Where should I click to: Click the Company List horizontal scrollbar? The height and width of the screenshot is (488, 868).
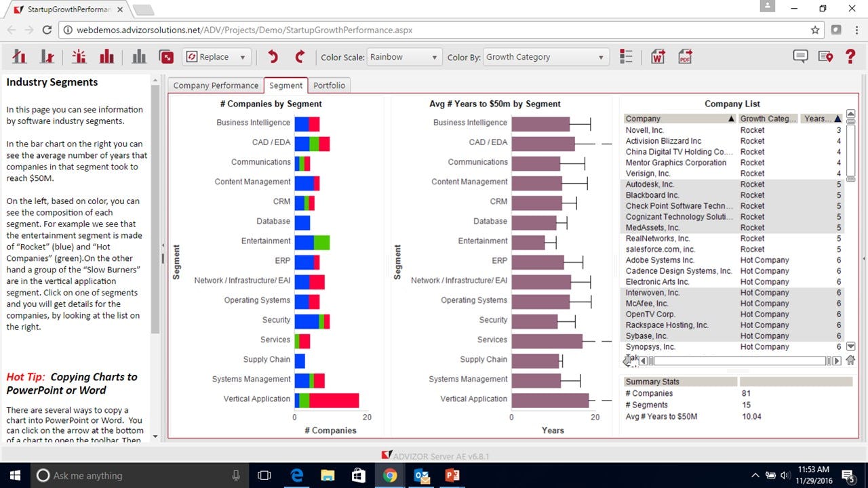(738, 361)
